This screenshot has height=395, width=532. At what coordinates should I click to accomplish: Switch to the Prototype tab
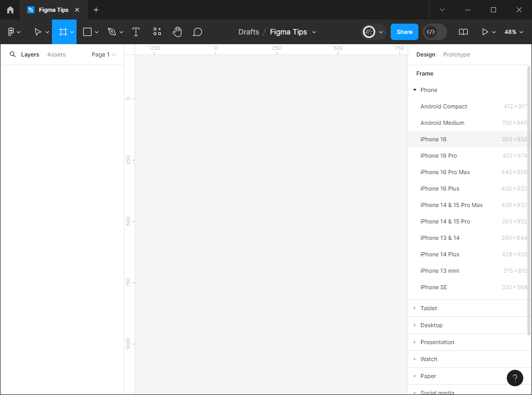click(x=456, y=54)
